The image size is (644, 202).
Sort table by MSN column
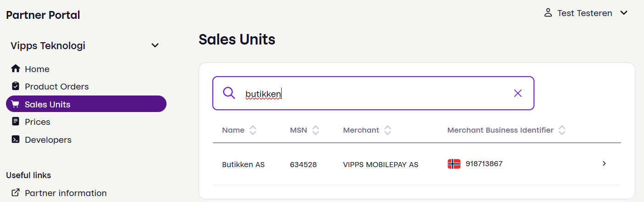point(316,130)
